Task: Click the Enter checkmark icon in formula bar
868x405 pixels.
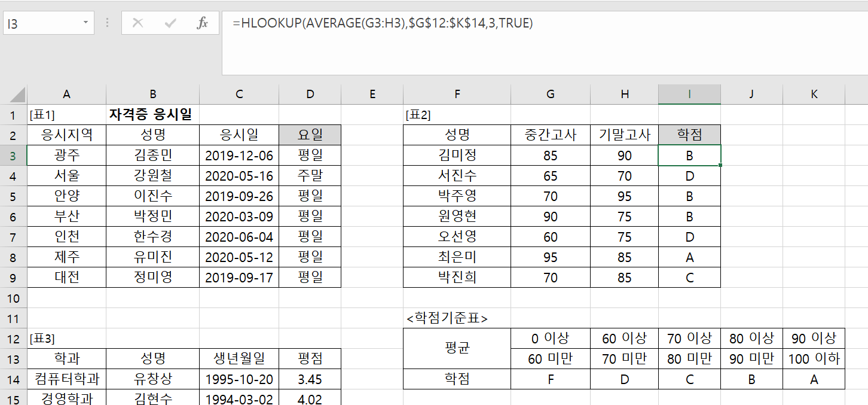Action: (170, 23)
